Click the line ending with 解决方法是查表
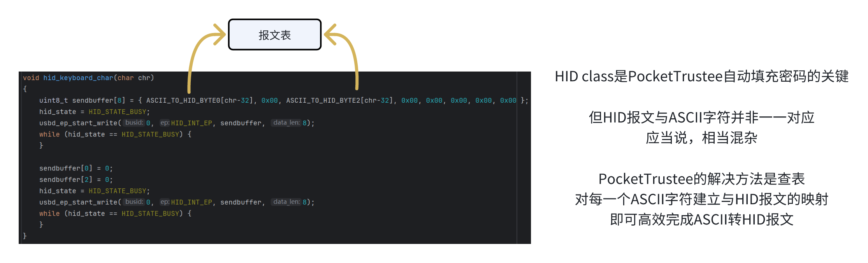The width and height of the screenshot is (868, 263). pyautogui.click(x=701, y=179)
